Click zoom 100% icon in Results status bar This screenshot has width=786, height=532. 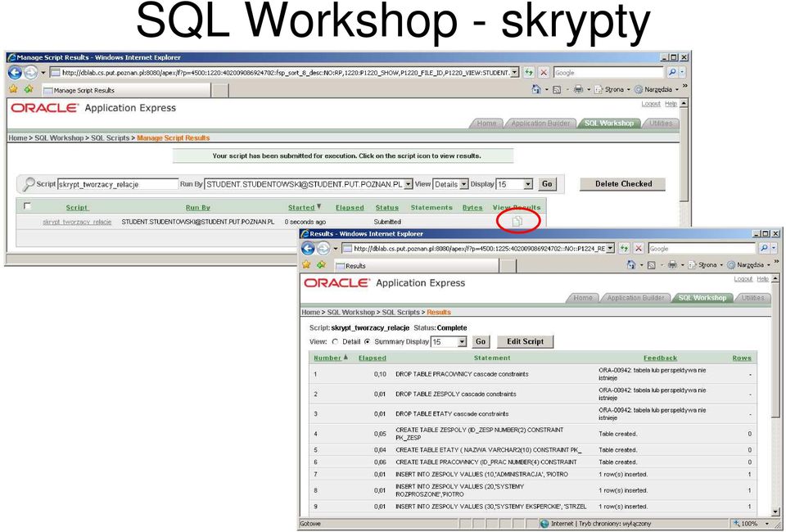pos(736,524)
